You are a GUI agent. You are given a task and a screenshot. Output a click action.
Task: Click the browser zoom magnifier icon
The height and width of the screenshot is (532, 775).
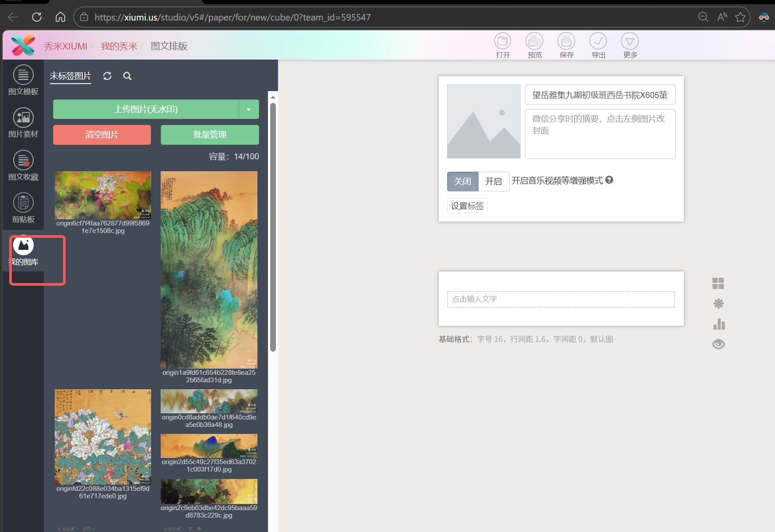point(703,17)
